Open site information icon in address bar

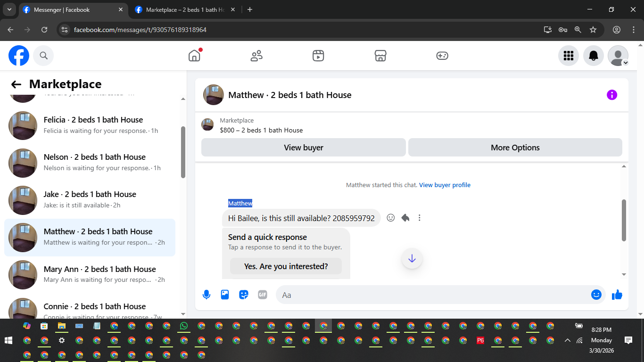(x=65, y=30)
